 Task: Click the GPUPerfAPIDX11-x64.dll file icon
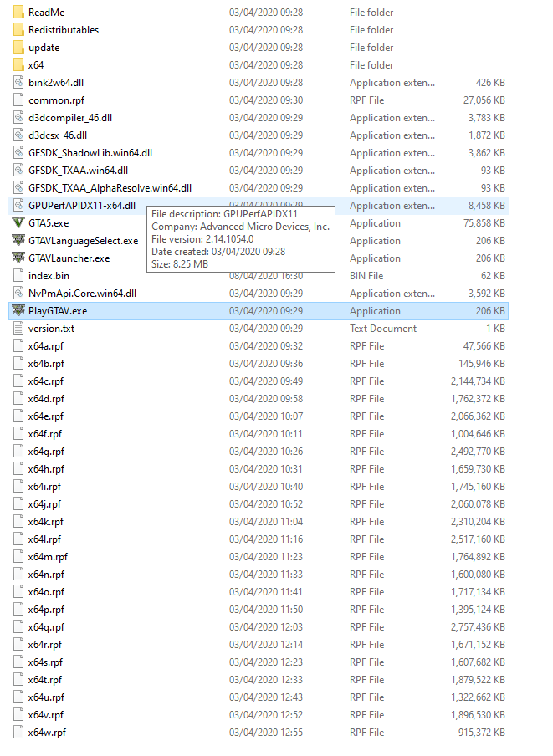(x=18, y=206)
